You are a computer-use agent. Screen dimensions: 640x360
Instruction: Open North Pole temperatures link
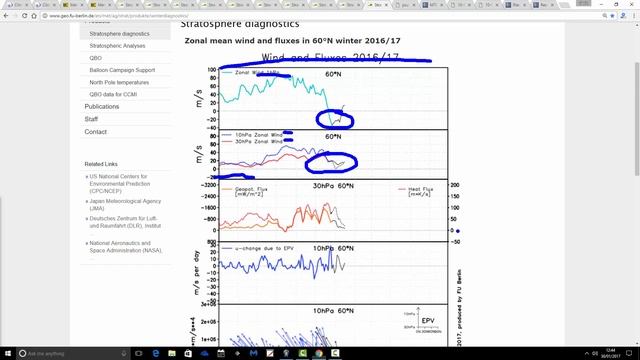[x=119, y=82]
